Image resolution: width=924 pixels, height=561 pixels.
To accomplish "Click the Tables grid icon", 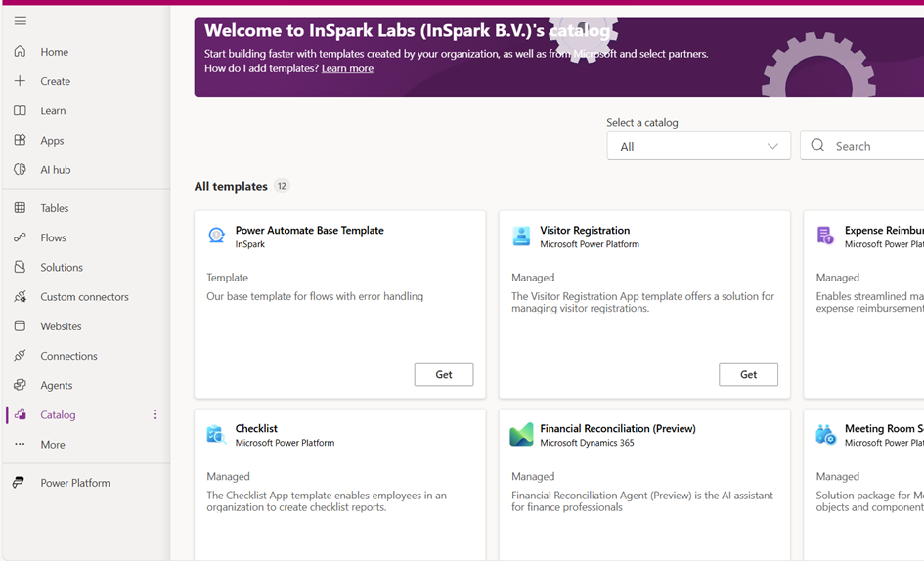I will pyautogui.click(x=20, y=207).
